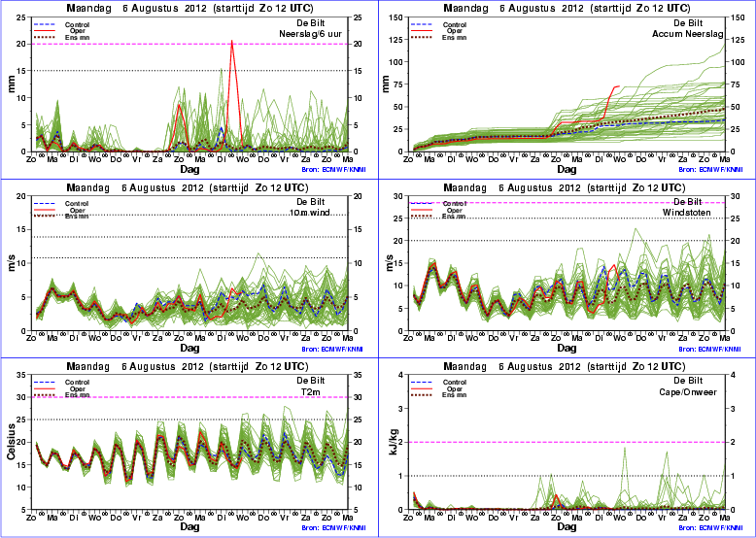The image size is (756, 538).
Task: Open 'Bron: ECMWF/KNMI' under the T2m chart
Action: (x=332, y=528)
